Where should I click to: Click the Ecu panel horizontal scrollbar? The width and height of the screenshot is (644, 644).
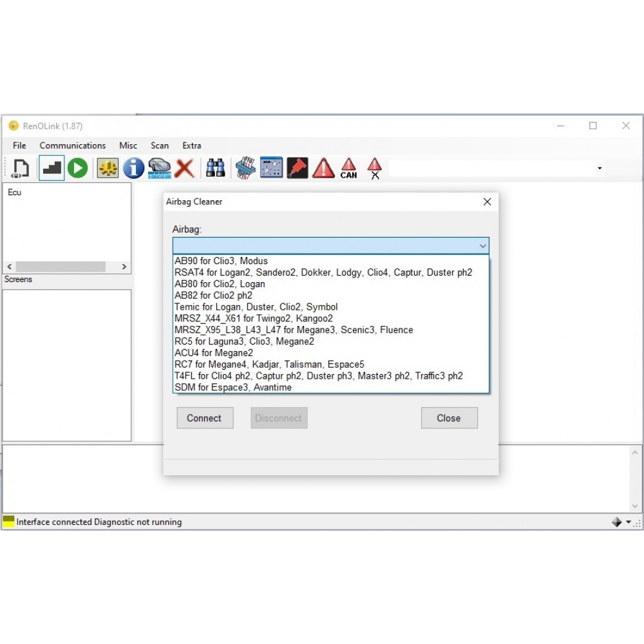[x=61, y=267]
